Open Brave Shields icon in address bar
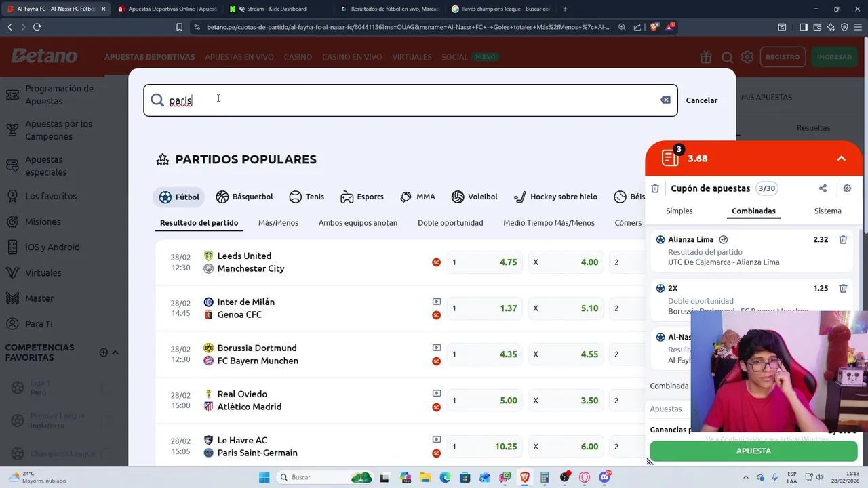Viewport: 868px width, 488px height. tap(654, 27)
